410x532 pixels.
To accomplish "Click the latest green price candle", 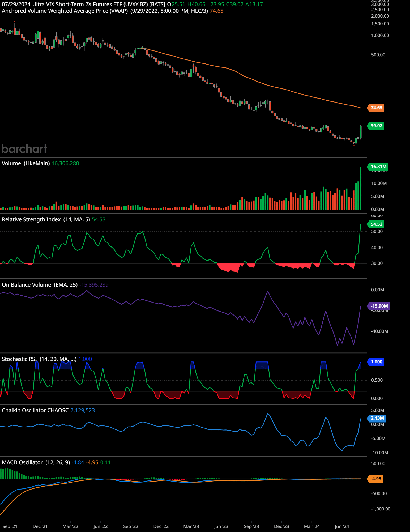I will click(361, 132).
